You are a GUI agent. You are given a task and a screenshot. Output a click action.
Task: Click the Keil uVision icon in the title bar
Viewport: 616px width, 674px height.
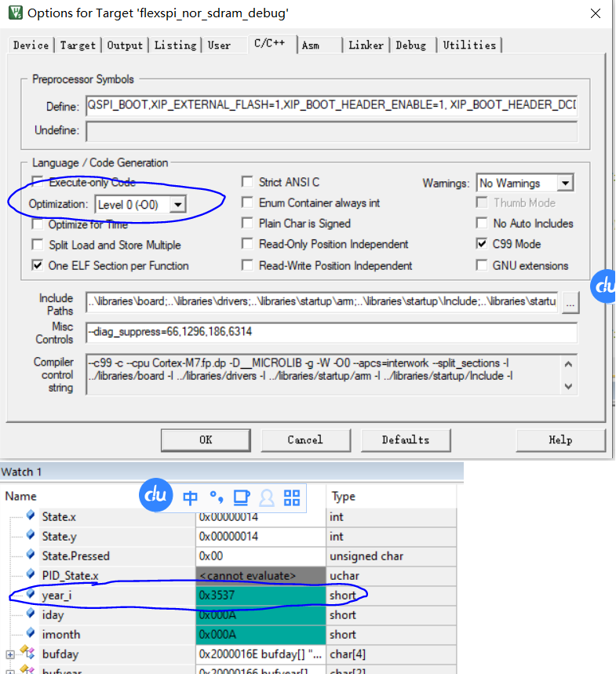(16, 13)
